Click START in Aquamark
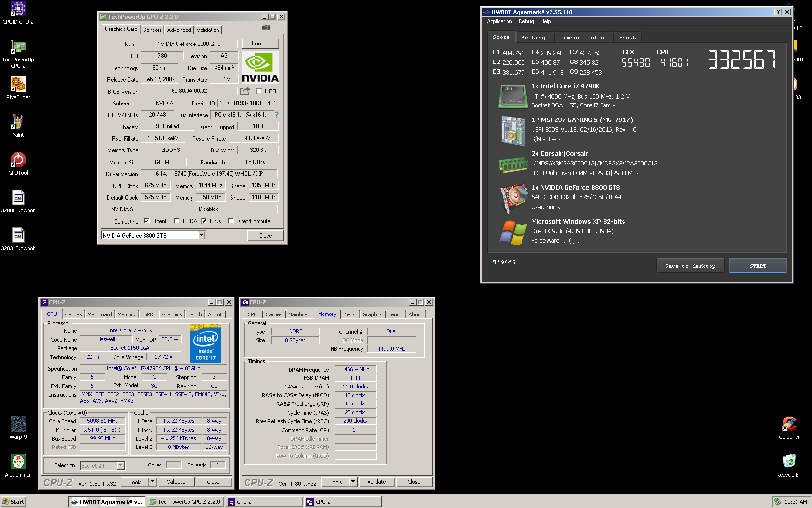The image size is (812, 508). [758, 266]
